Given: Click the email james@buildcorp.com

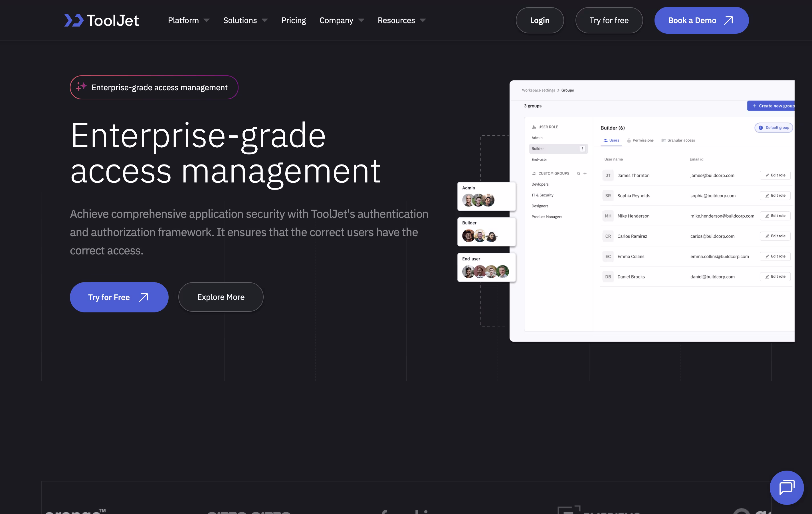Looking at the screenshot, I should point(712,176).
